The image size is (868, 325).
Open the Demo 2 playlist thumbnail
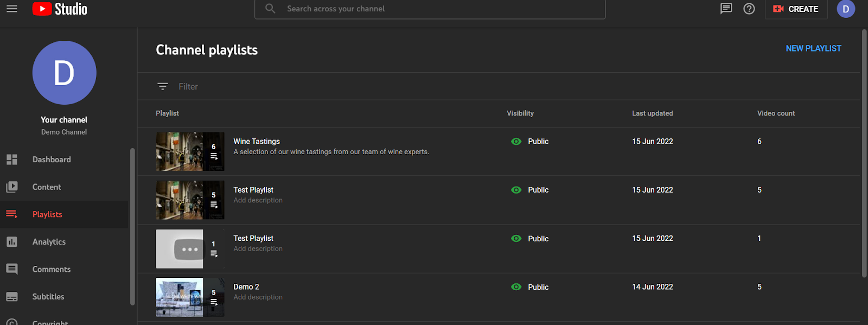(x=189, y=297)
